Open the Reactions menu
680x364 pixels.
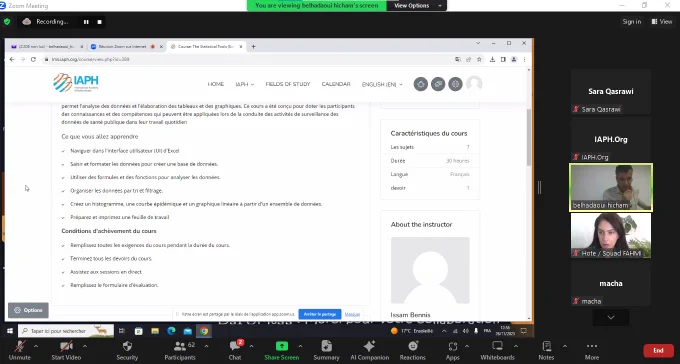coord(412,351)
